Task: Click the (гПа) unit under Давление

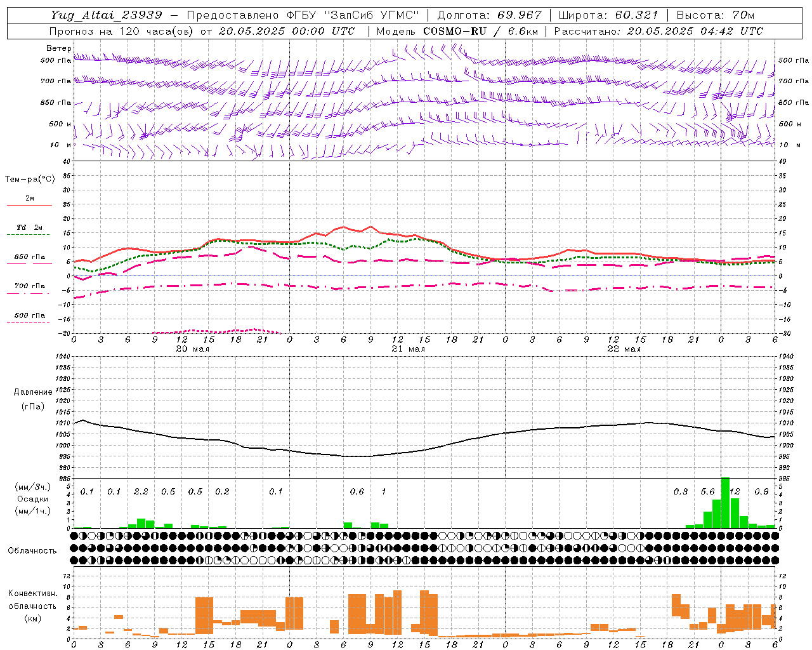Action: 33,406
